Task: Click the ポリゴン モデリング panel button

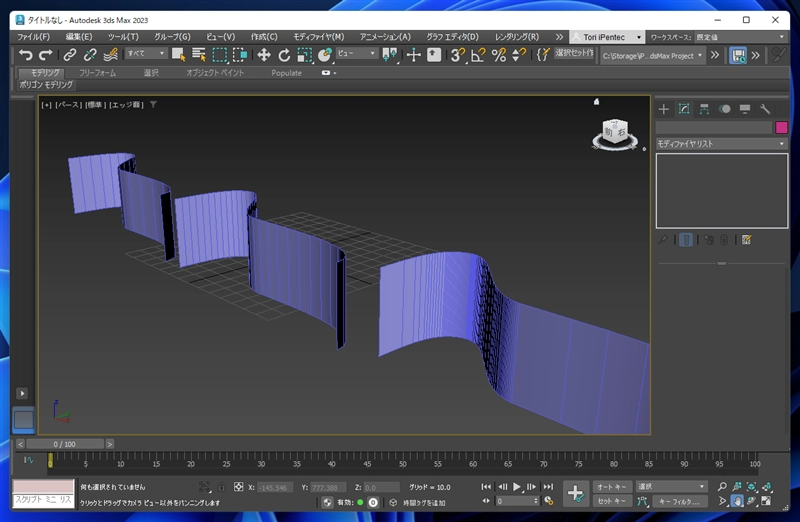Action: click(x=46, y=85)
